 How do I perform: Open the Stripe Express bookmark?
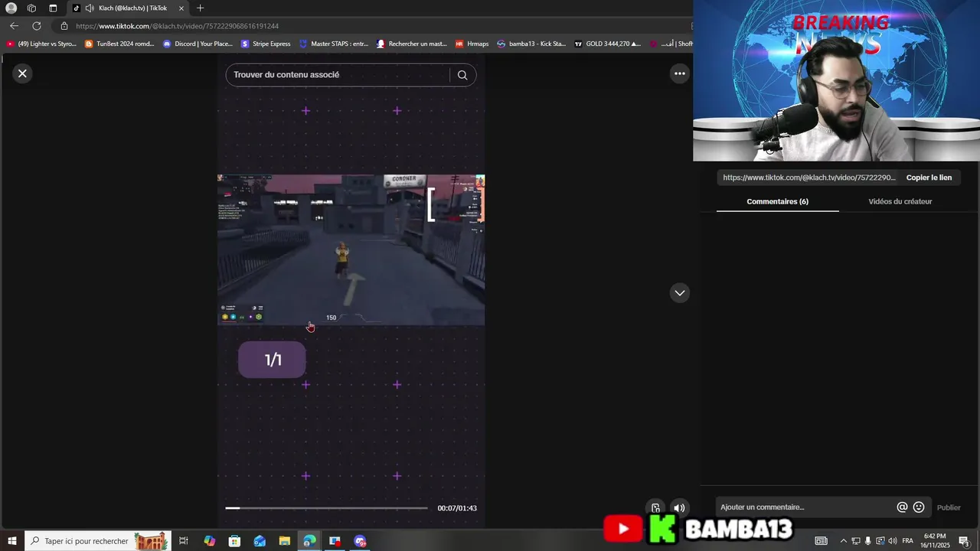[266, 44]
